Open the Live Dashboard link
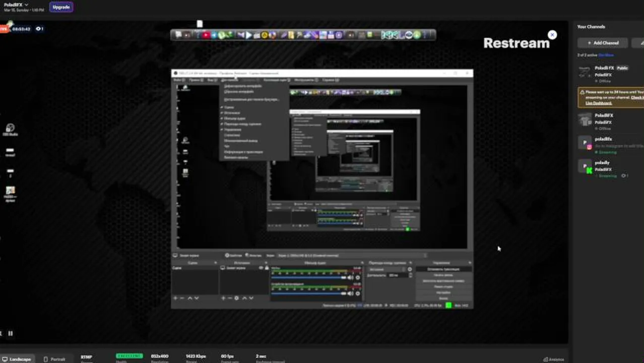The height and width of the screenshot is (363, 644). click(598, 103)
